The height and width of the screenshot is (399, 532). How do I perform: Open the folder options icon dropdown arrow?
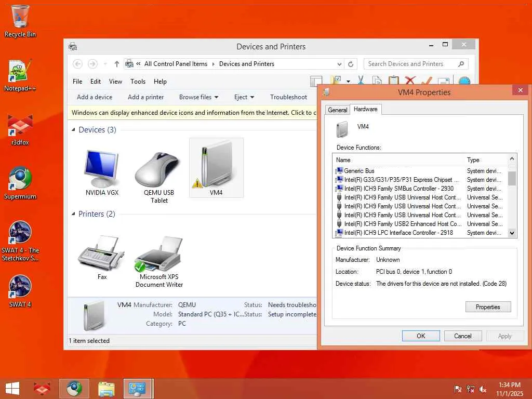(x=349, y=82)
